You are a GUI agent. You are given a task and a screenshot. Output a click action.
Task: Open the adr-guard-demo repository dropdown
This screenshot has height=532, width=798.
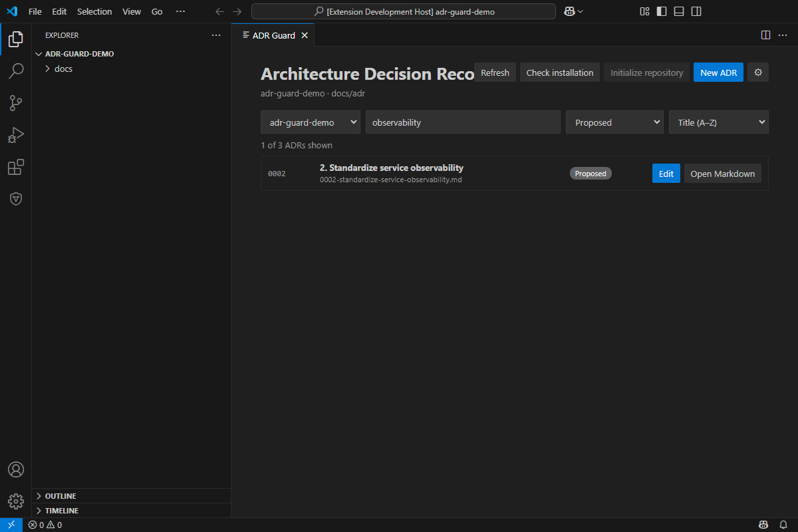(311, 122)
